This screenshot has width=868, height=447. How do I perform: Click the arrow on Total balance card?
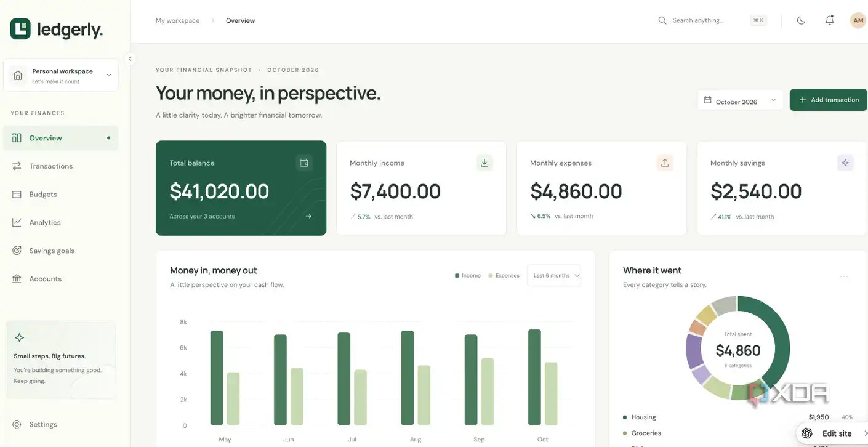point(308,216)
